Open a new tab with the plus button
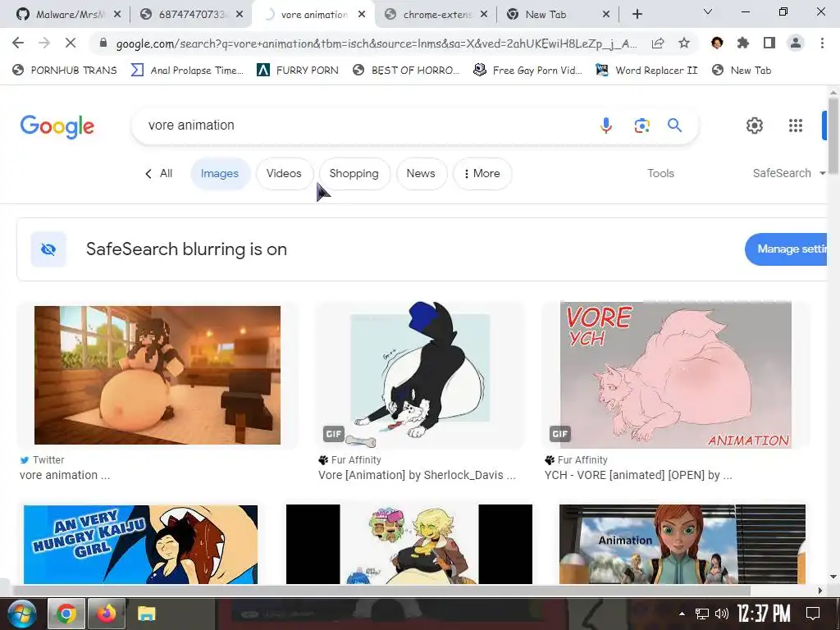 637,14
